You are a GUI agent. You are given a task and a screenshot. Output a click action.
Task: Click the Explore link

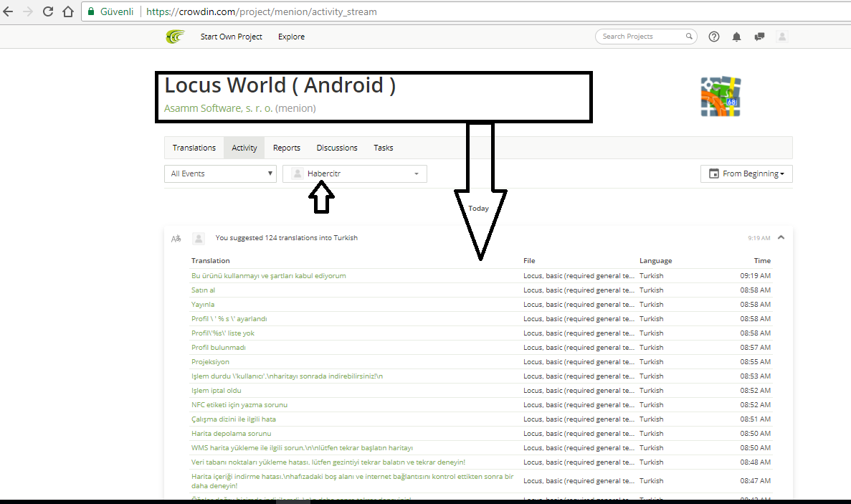(292, 37)
